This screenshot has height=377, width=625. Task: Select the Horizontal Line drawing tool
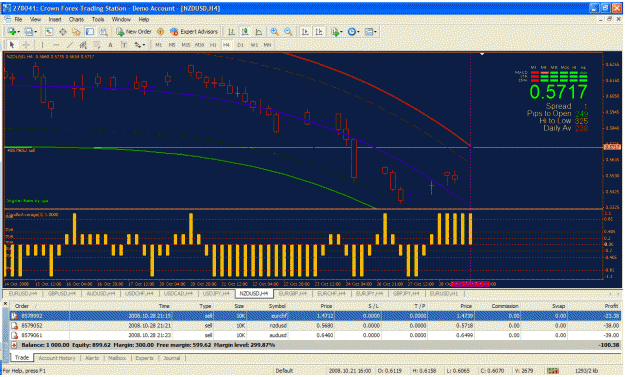pyautogui.click(x=56, y=45)
